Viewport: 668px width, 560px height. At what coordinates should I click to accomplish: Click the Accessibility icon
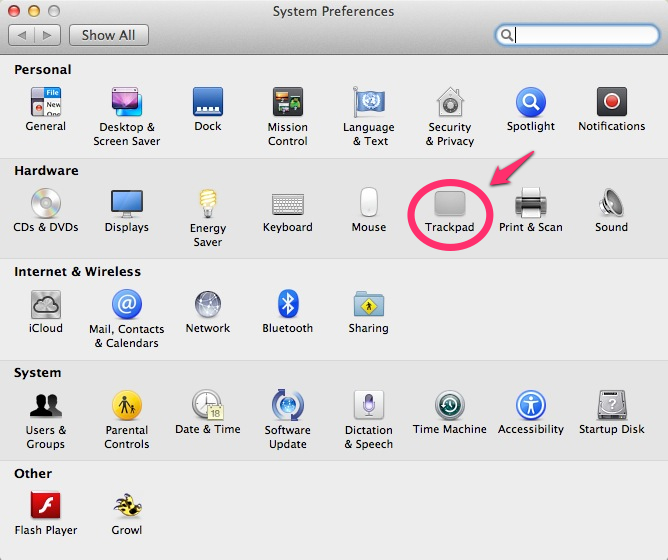[x=530, y=405]
